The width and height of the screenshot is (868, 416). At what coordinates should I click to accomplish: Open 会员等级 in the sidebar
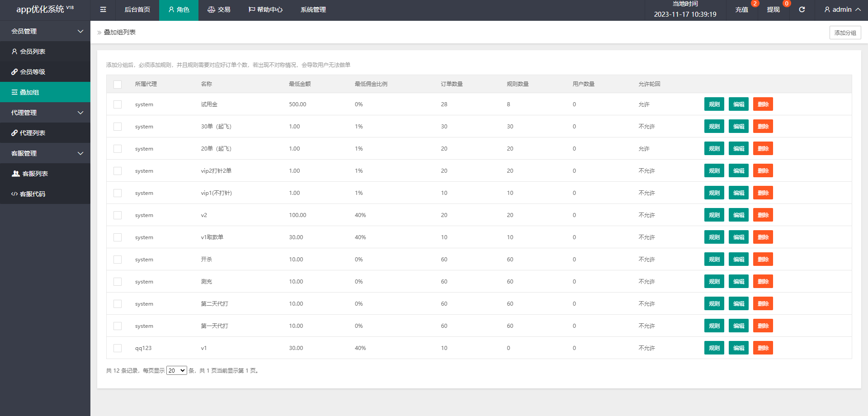(33, 72)
